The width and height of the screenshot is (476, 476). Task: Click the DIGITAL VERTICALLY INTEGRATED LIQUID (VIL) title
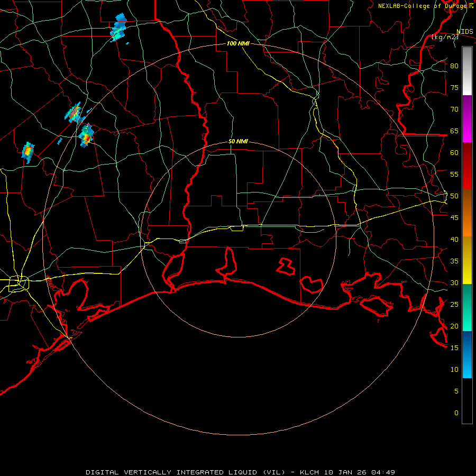pyautogui.click(x=186, y=472)
